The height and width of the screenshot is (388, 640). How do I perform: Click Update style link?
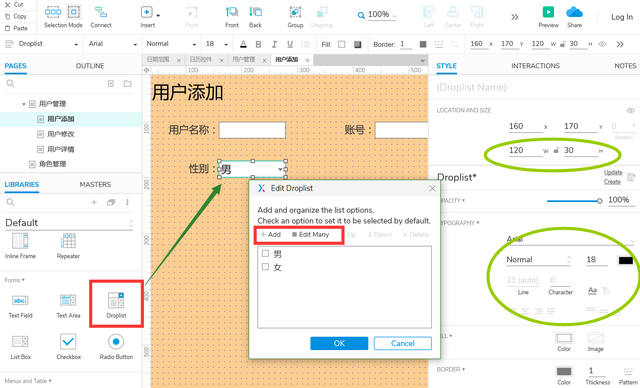pos(613,173)
